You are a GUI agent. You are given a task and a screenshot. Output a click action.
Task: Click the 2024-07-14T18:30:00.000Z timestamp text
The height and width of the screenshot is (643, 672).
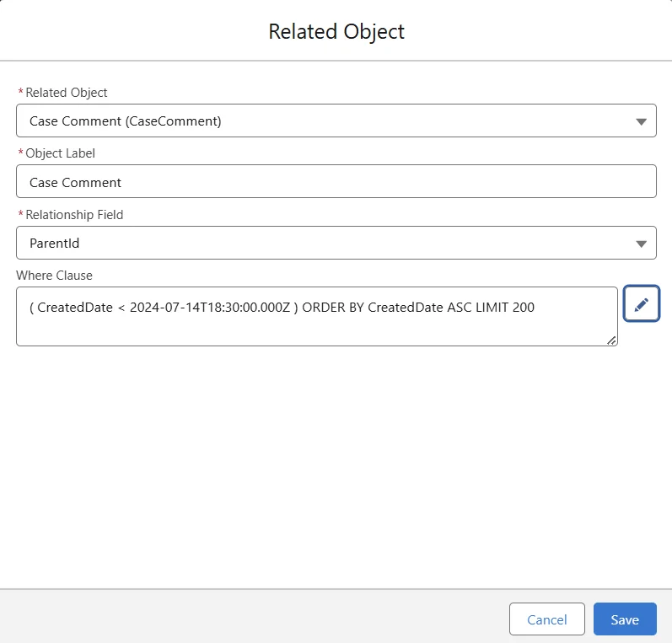point(210,308)
